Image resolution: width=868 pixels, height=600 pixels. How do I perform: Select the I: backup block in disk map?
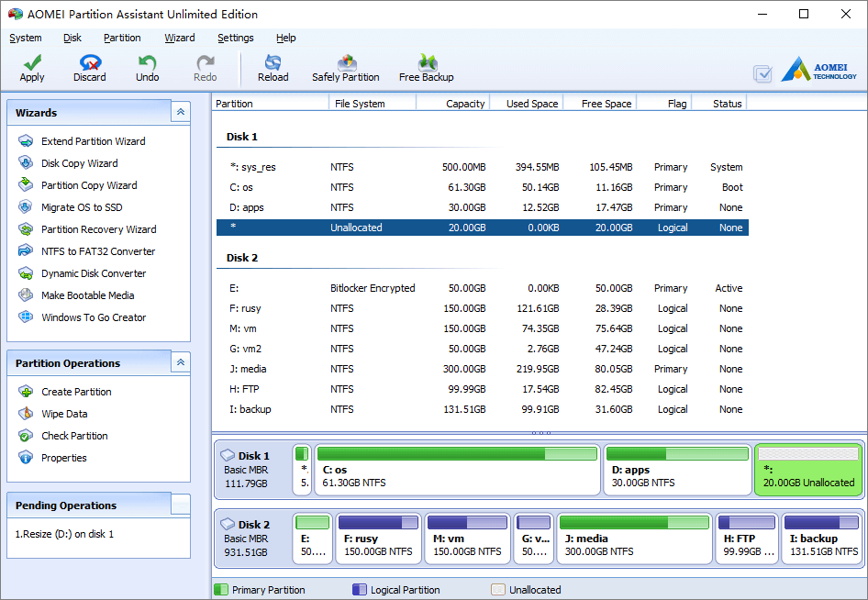(x=822, y=538)
